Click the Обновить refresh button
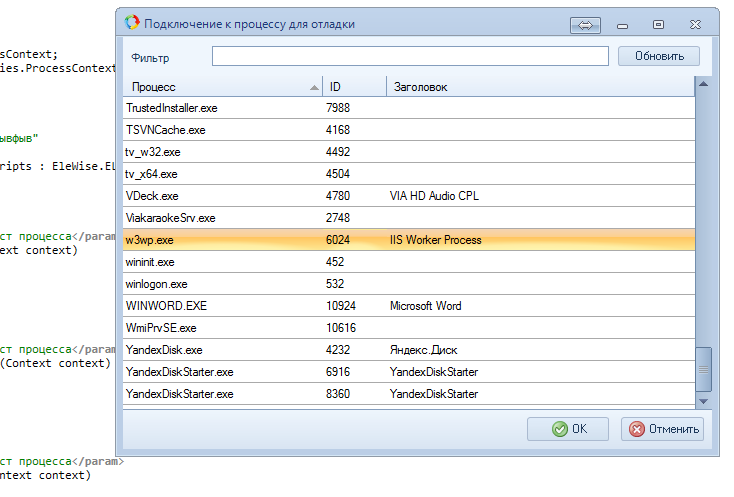The width and height of the screenshot is (734, 497). point(658,56)
